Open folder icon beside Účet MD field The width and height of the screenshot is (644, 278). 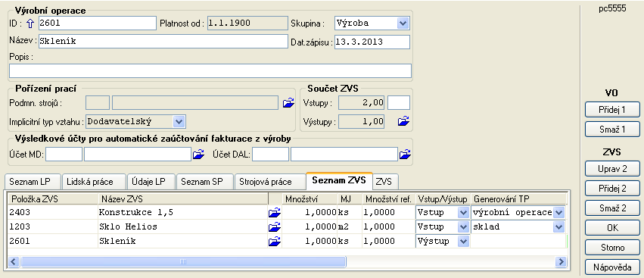point(198,155)
